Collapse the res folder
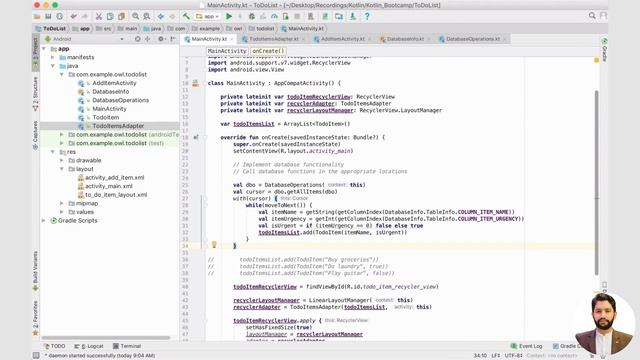Image resolution: width=640 pixels, height=360 pixels. click(53, 152)
